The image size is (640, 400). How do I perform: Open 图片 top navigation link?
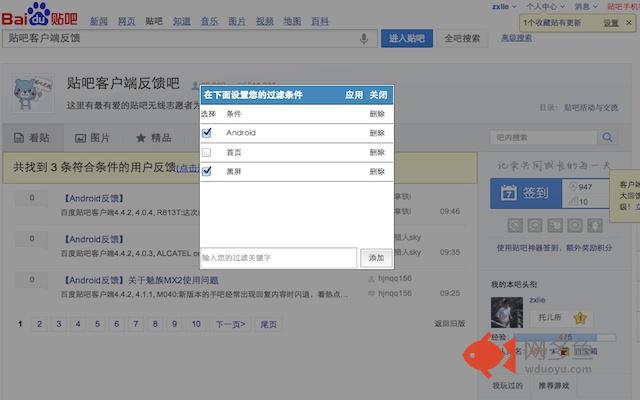[x=237, y=21]
